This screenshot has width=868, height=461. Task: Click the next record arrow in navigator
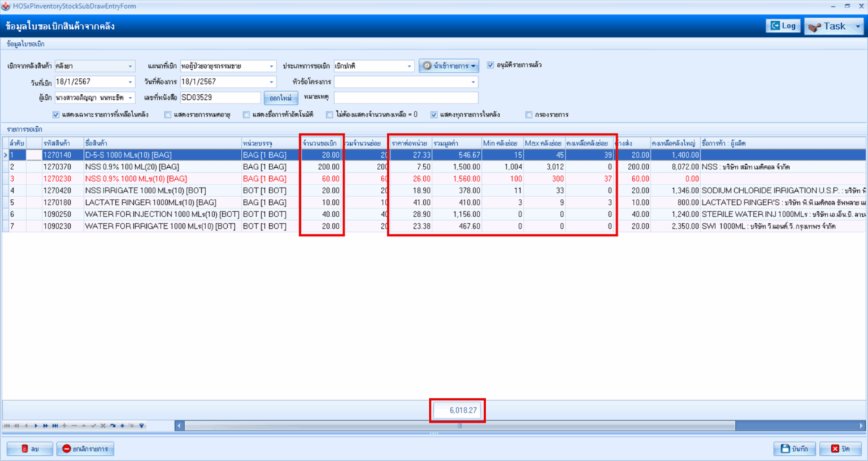tap(38, 426)
